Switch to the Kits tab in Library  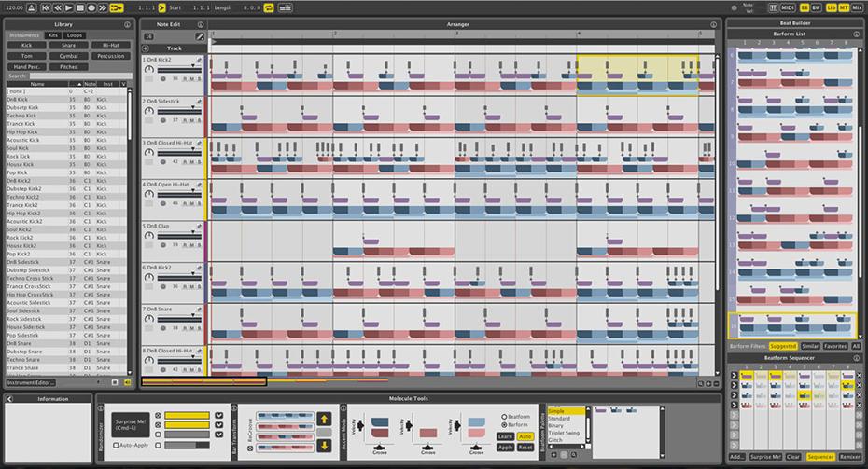pyautogui.click(x=53, y=34)
